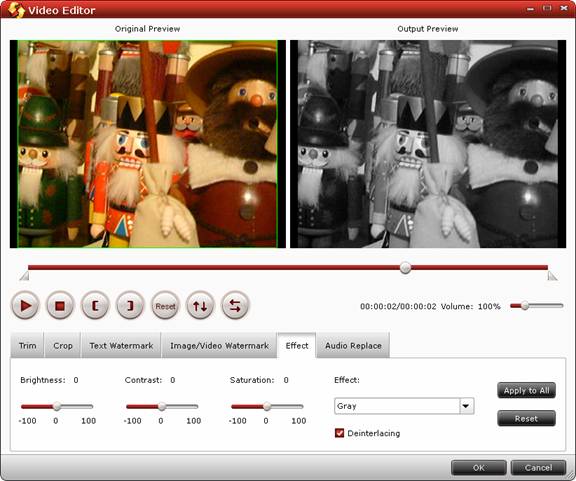Switch to the Trim tab
This screenshot has width=576, height=481.
click(28, 345)
